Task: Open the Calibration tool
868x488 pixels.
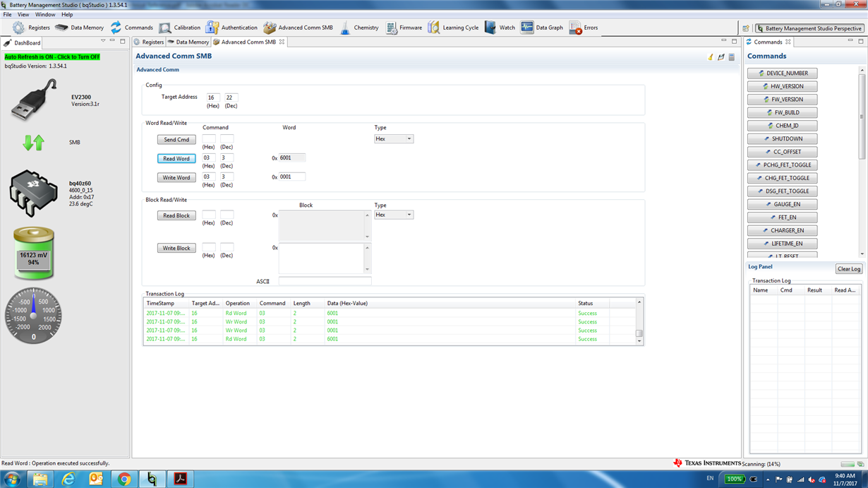Action: [179, 28]
